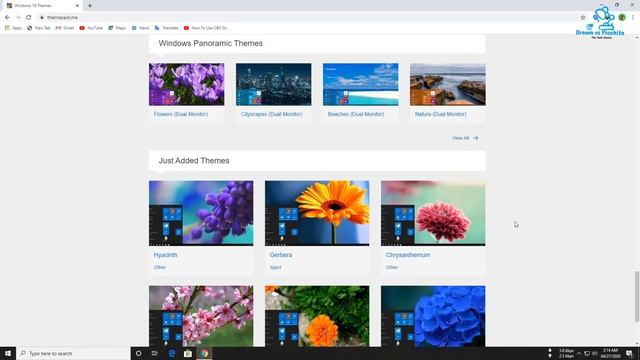This screenshot has width=640, height=360.
Task: Open the Windows Start menu
Action: (x=8, y=353)
